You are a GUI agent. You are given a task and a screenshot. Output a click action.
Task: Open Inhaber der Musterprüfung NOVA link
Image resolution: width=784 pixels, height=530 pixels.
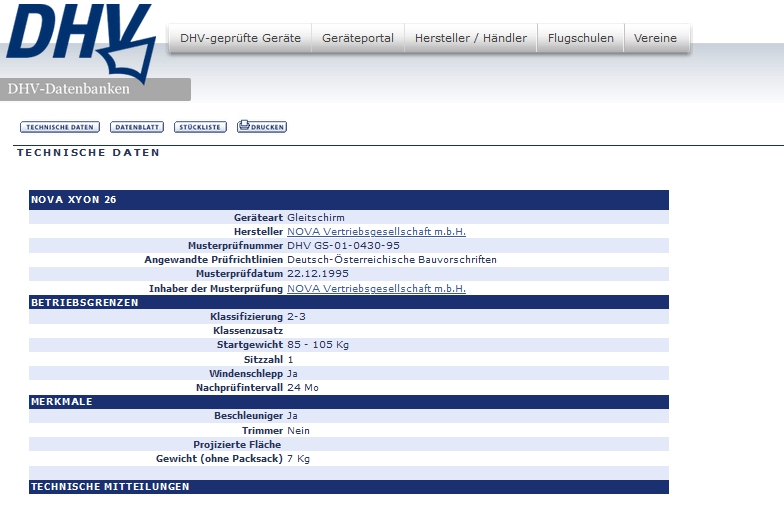[376, 288]
